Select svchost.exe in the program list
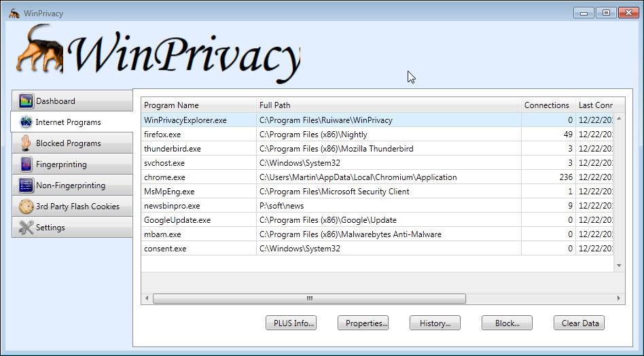This screenshot has width=644, height=356. coord(377,163)
